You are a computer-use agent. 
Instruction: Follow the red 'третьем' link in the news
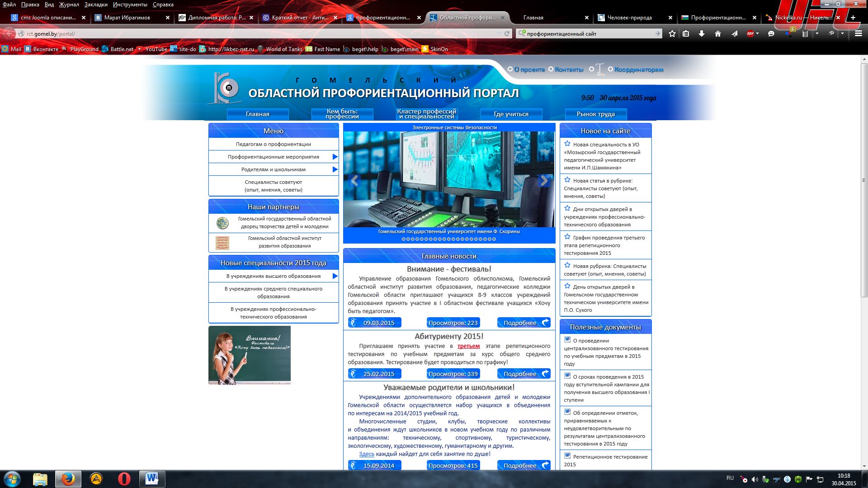[468, 346]
